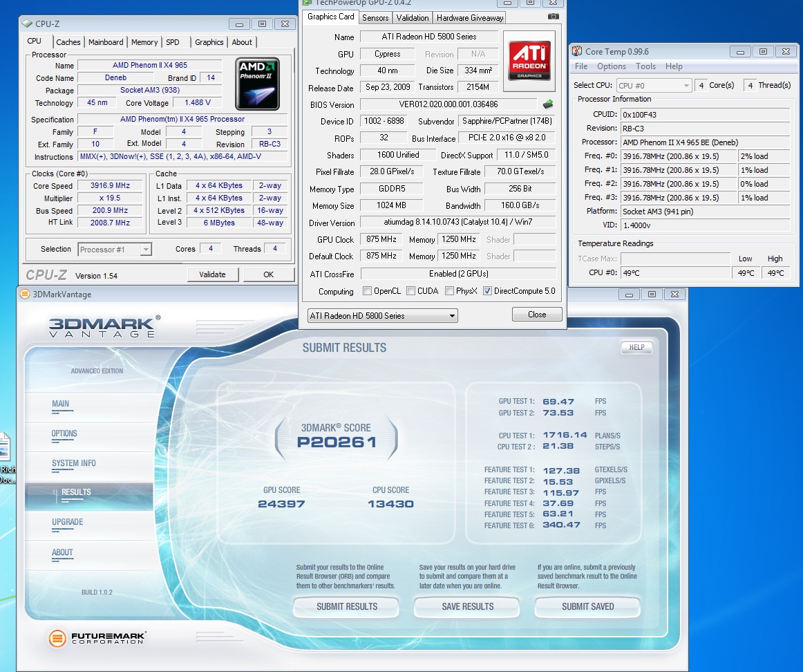Open the SPD tab in CPU-Z
The image size is (803, 672).
pos(173,42)
